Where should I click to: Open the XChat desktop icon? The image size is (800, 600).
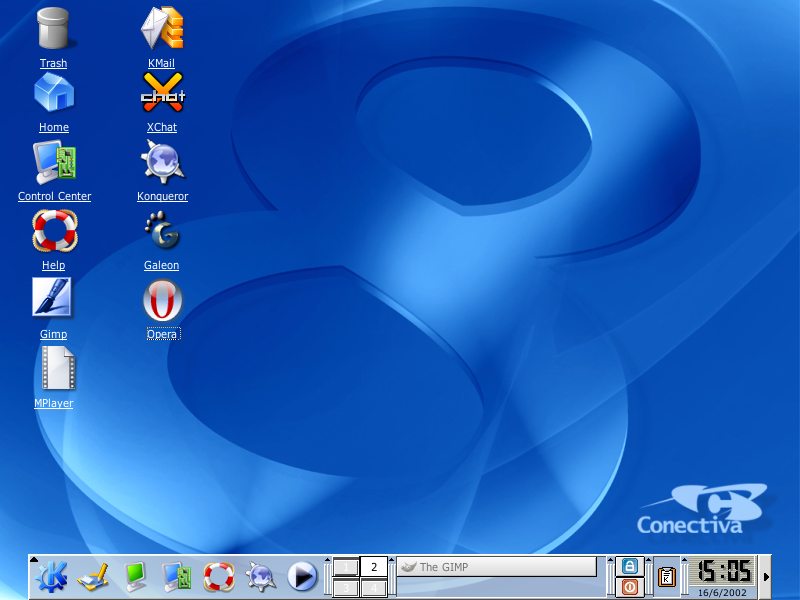tap(163, 92)
